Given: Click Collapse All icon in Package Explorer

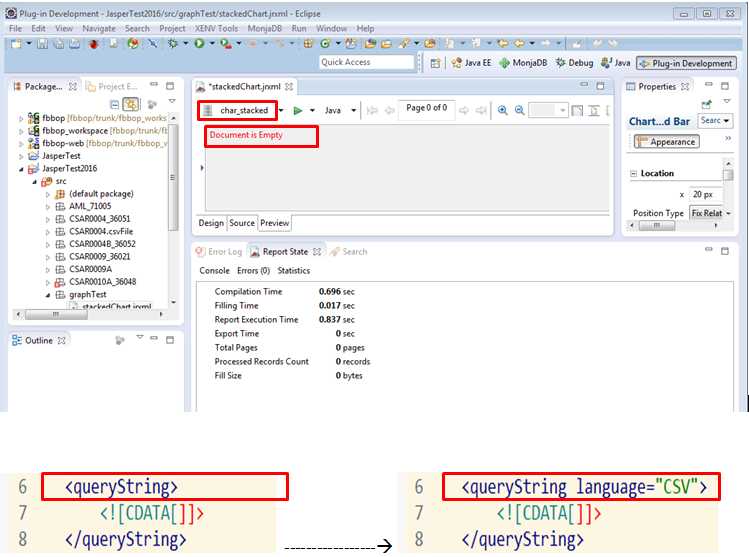Looking at the screenshot, I should tap(115, 104).
